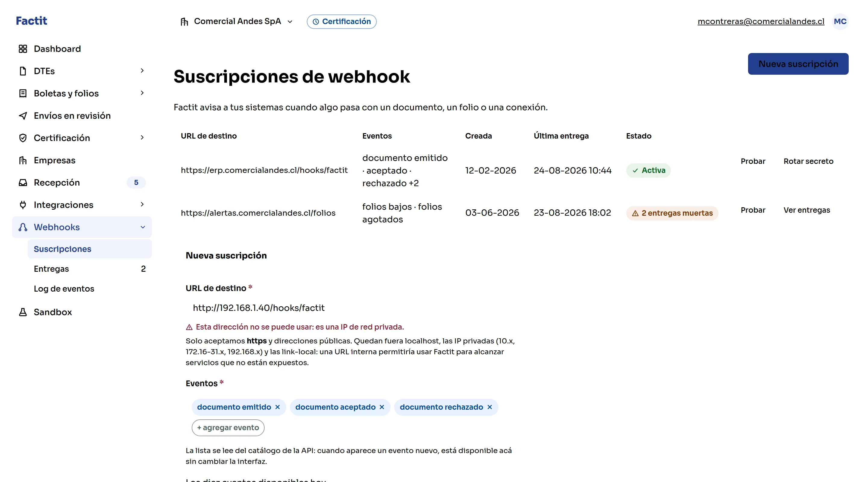Open the MC user avatar

pos(840,22)
